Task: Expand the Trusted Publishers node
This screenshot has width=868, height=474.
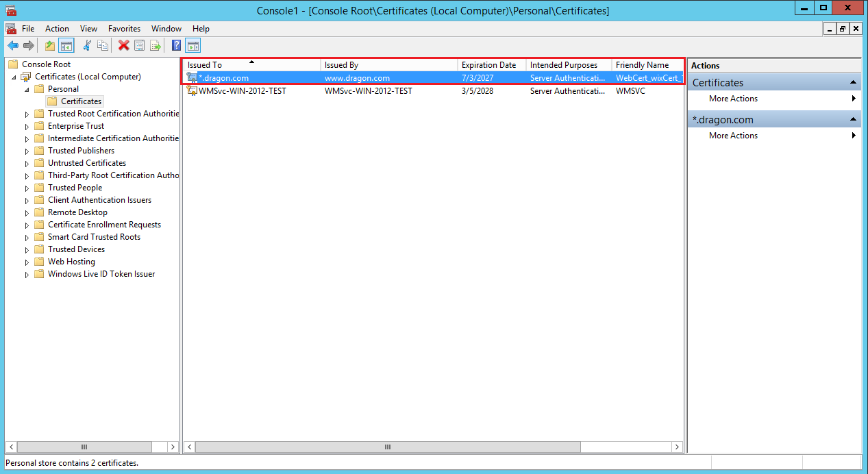Action: click(x=27, y=151)
